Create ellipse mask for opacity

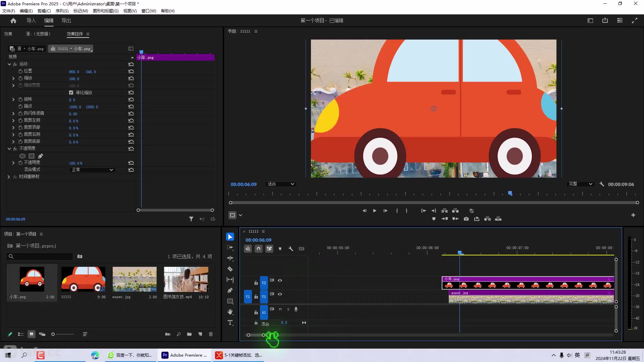(22, 156)
